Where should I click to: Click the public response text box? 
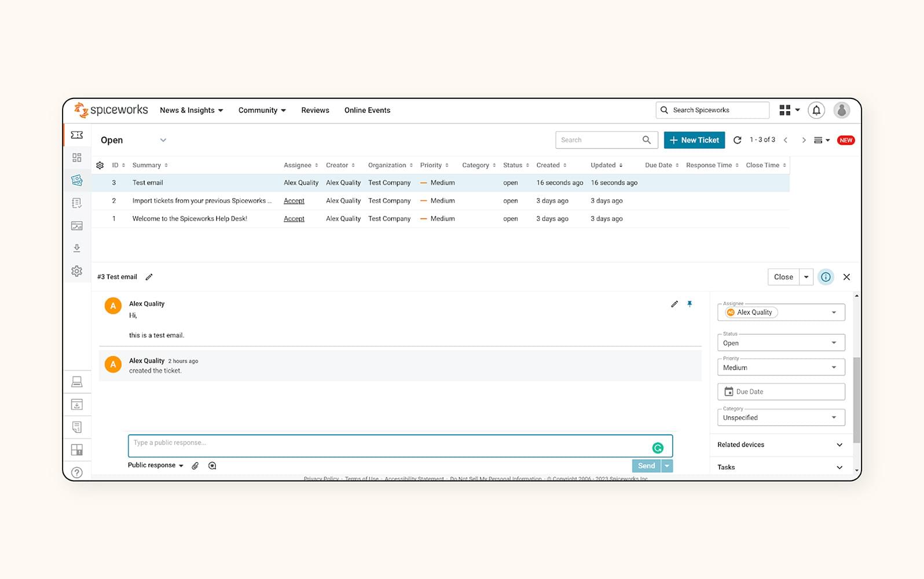[400, 446]
